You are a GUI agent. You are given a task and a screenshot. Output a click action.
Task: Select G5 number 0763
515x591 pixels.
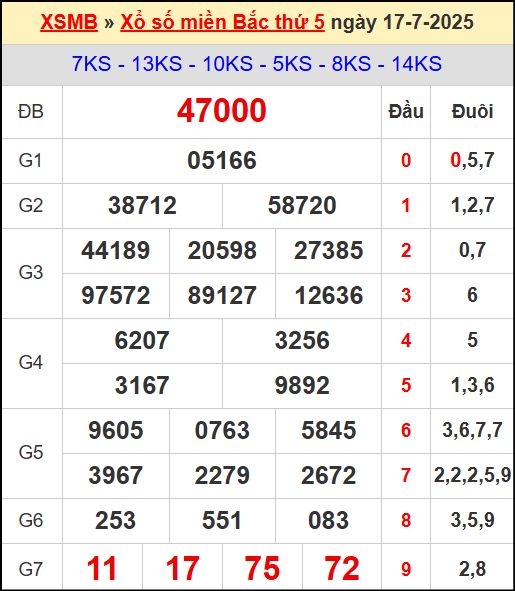point(222,430)
